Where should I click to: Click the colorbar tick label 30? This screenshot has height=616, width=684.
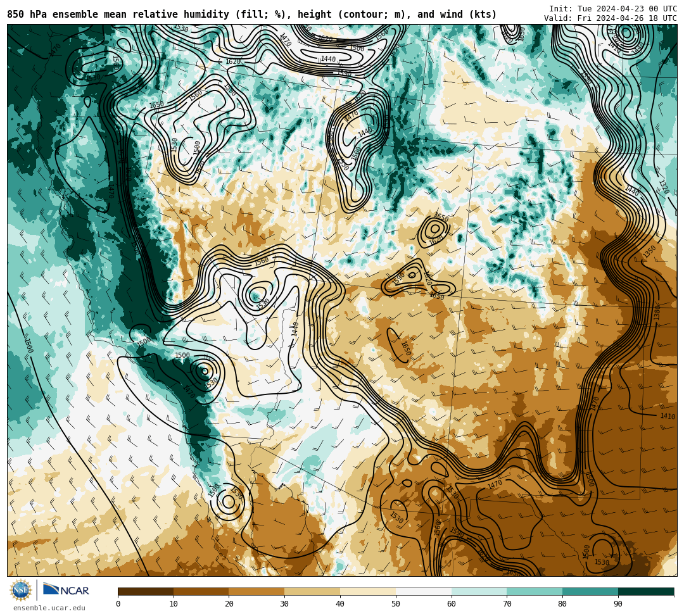(284, 604)
